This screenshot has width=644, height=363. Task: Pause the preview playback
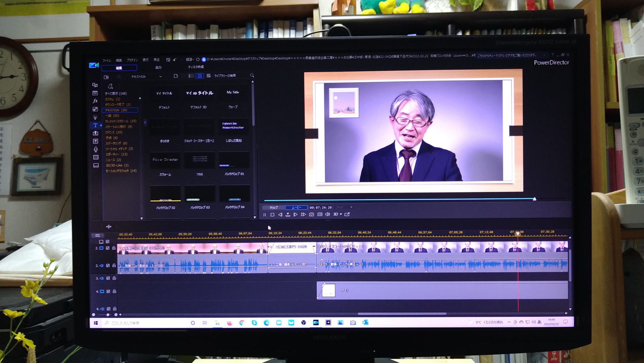point(264,215)
